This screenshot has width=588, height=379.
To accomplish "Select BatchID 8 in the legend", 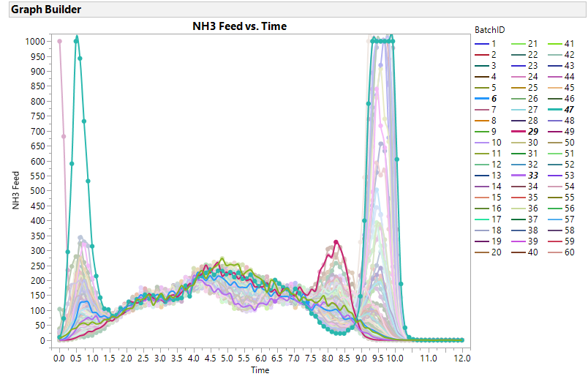I will tap(486, 121).
